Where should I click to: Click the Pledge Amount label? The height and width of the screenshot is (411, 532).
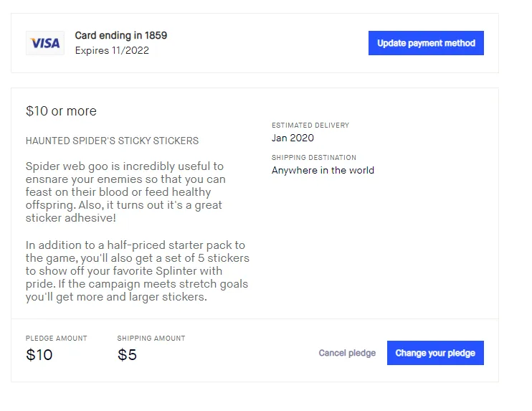click(57, 339)
